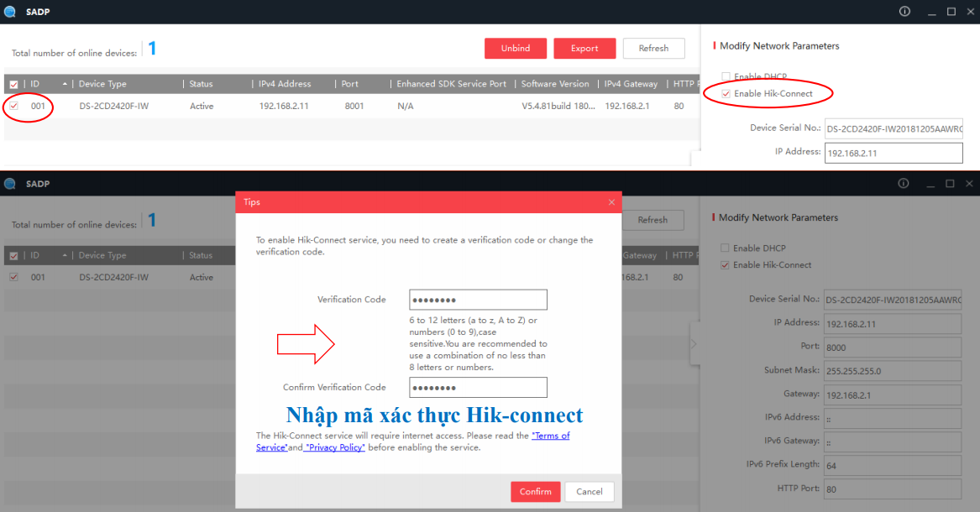The height and width of the screenshot is (512, 980).
Task: Click the Export button
Action: [x=584, y=49]
